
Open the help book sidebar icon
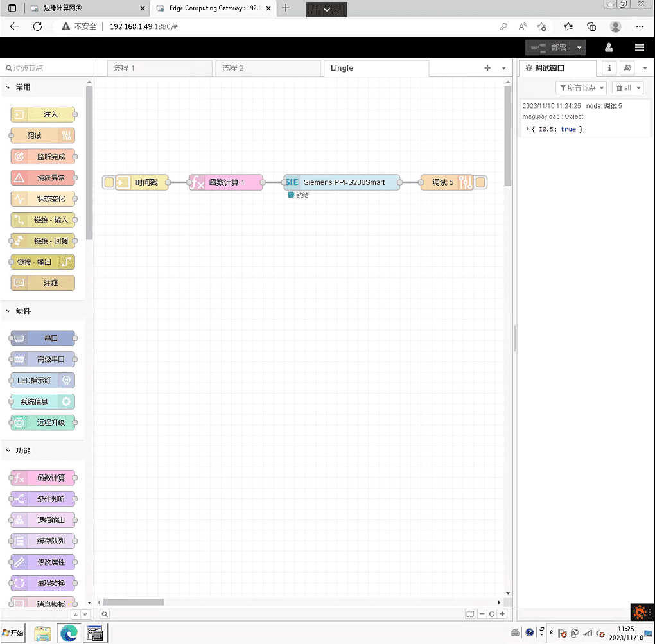pyautogui.click(x=627, y=68)
